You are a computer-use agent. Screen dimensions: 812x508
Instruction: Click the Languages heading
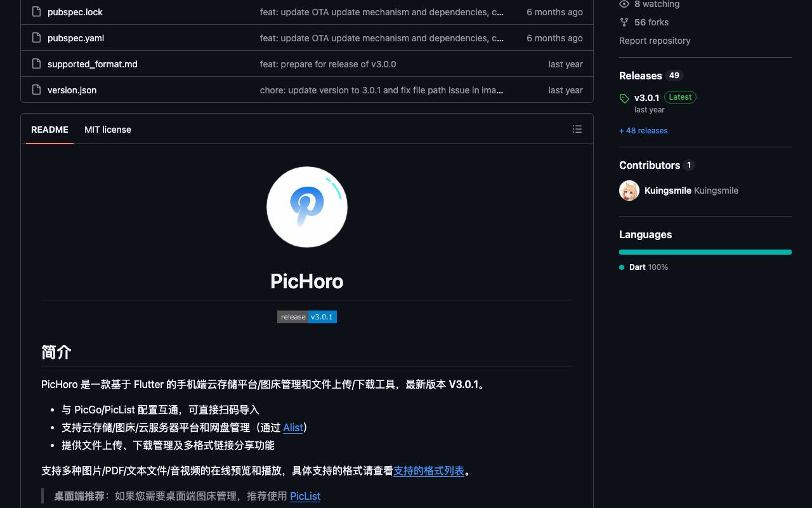pyautogui.click(x=645, y=234)
